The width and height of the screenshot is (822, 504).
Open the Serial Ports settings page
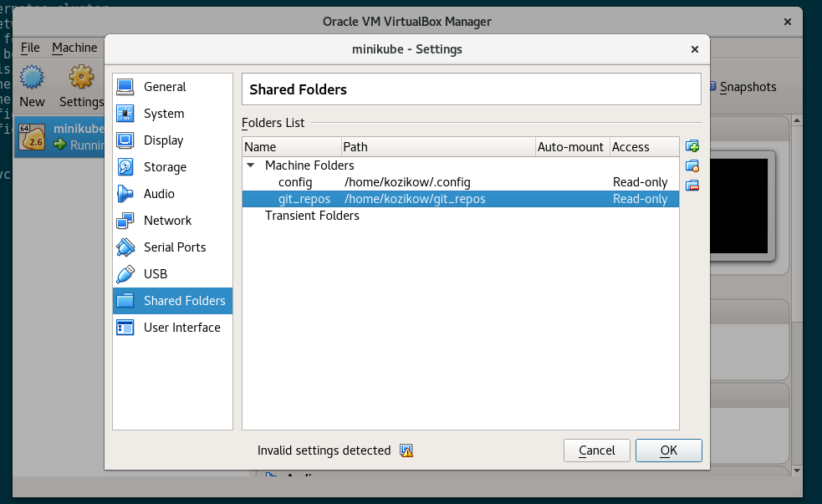(174, 247)
